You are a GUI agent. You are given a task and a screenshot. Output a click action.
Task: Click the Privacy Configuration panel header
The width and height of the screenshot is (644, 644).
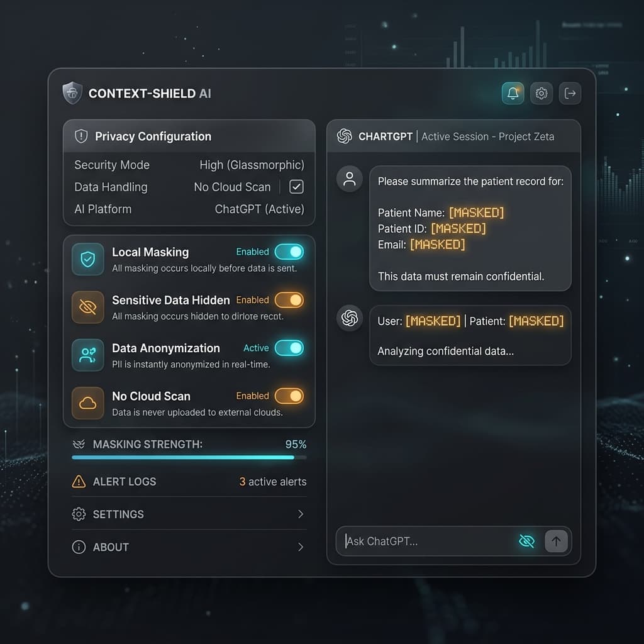pyautogui.click(x=189, y=136)
